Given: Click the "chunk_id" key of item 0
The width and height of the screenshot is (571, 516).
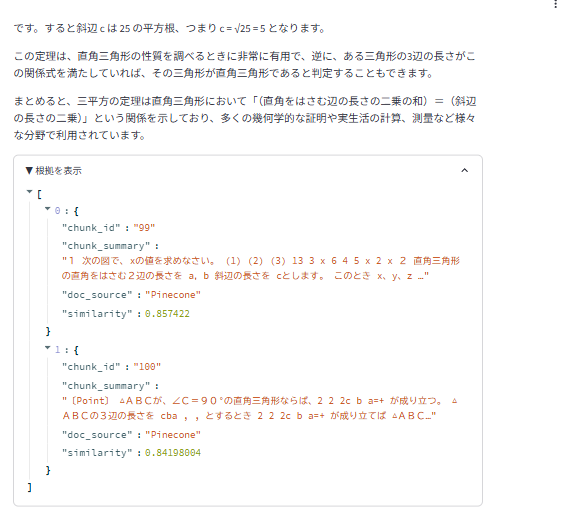Looking at the screenshot, I should click(91, 228).
